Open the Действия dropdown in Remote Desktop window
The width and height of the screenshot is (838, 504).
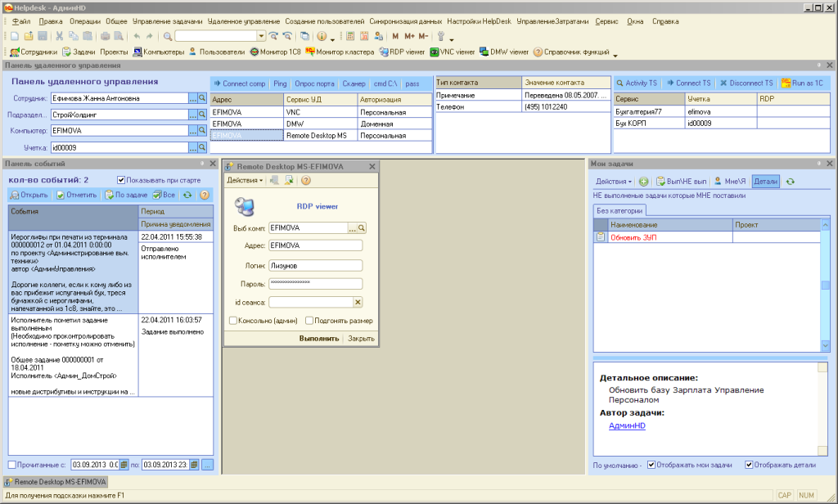[245, 180]
